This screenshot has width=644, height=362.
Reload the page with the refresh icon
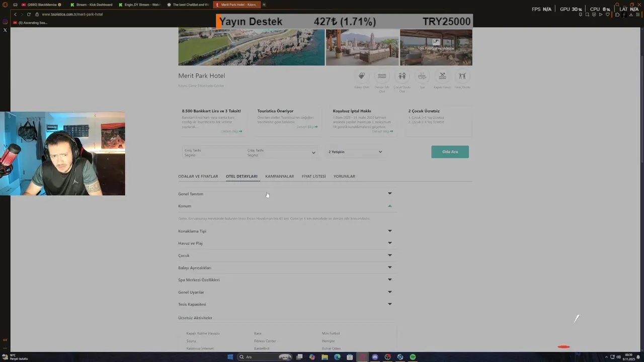pos(29,14)
